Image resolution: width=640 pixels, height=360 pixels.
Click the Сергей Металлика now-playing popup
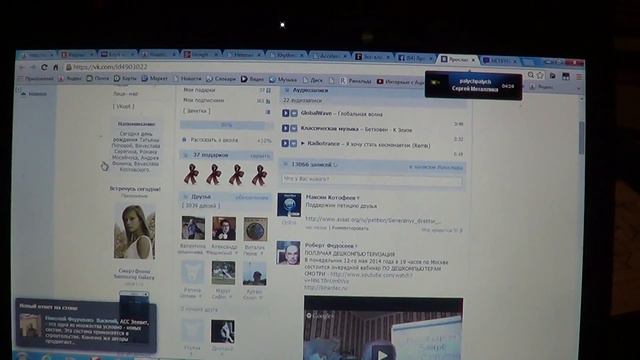coord(473,85)
